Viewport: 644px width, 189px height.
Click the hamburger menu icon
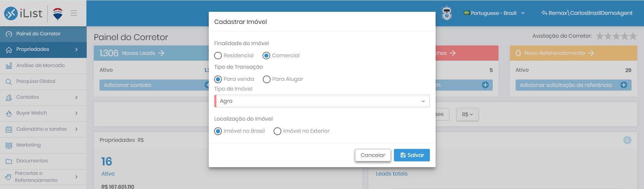74,13
